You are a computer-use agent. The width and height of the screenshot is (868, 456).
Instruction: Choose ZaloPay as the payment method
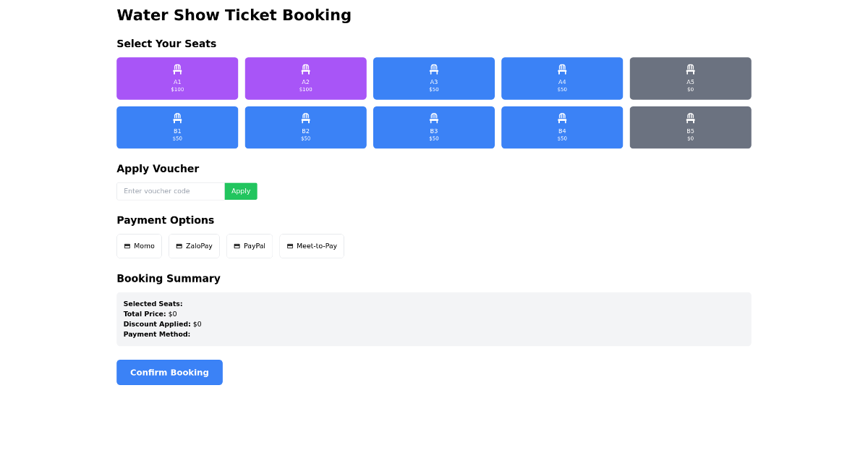coord(194,245)
